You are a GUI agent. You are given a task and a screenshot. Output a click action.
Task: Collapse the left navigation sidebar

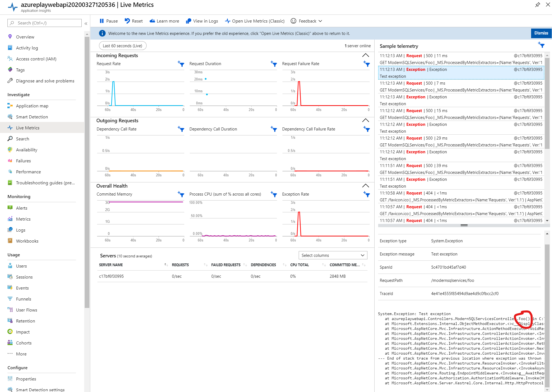pyautogui.click(x=86, y=24)
